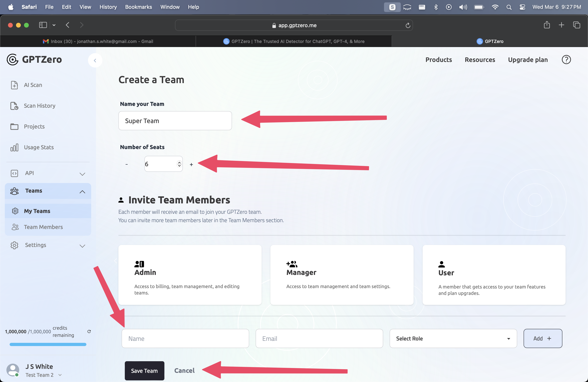
Task: Open a new Safari tab
Action: point(561,25)
